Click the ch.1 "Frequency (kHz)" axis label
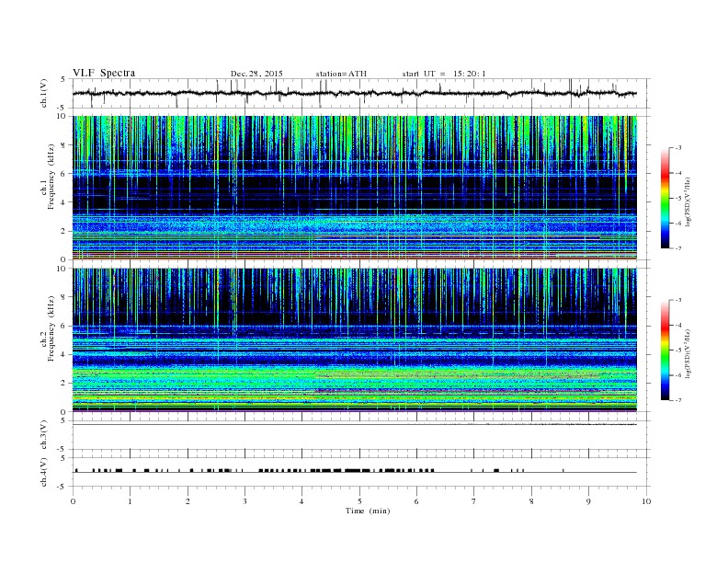 click(51, 177)
